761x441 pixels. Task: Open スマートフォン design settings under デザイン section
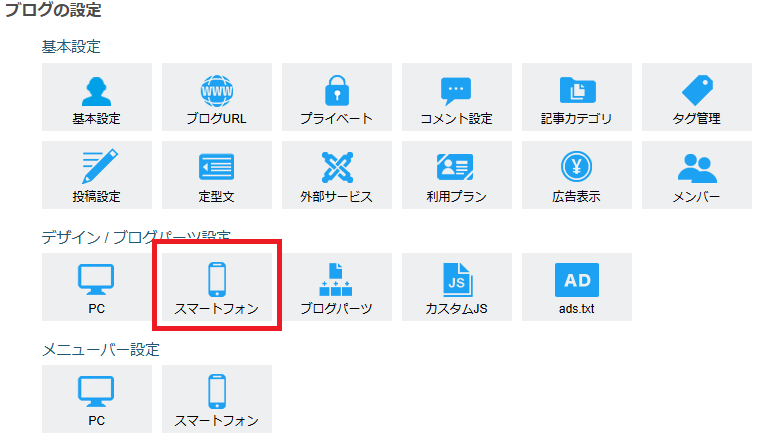(216, 287)
